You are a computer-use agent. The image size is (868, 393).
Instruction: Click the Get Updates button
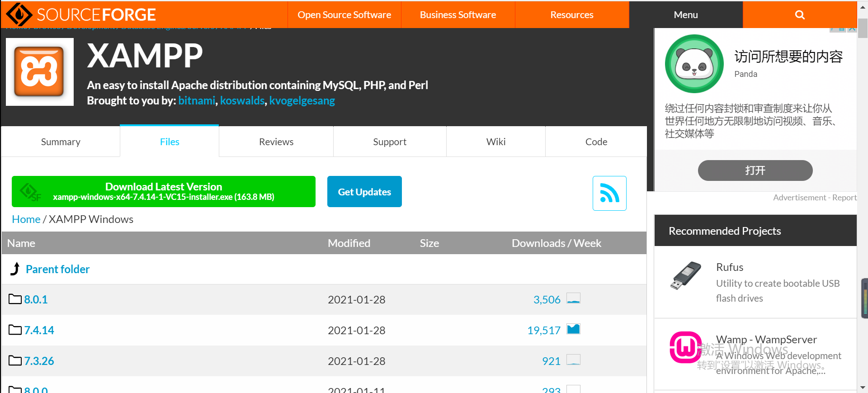coord(364,191)
